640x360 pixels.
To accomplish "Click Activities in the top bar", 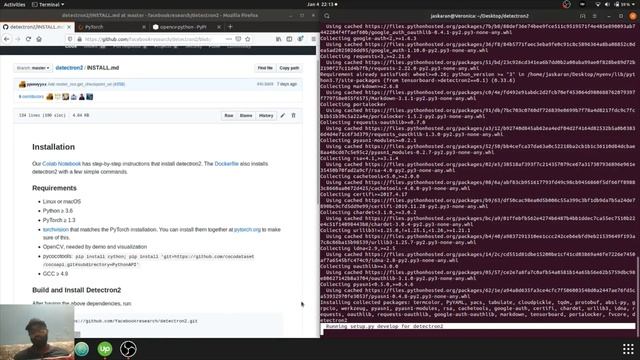I will (x=14, y=4).
